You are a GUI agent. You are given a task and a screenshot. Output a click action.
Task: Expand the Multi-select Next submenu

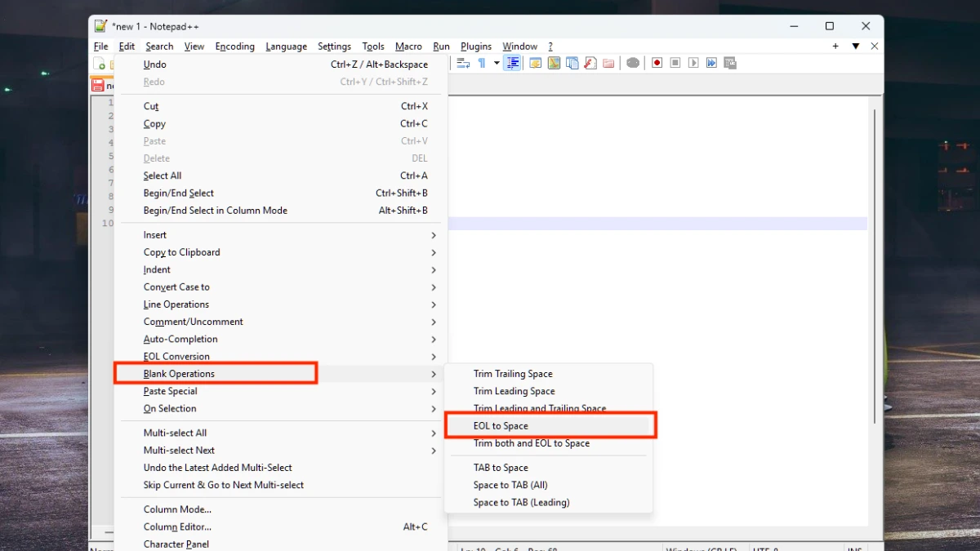click(281, 451)
